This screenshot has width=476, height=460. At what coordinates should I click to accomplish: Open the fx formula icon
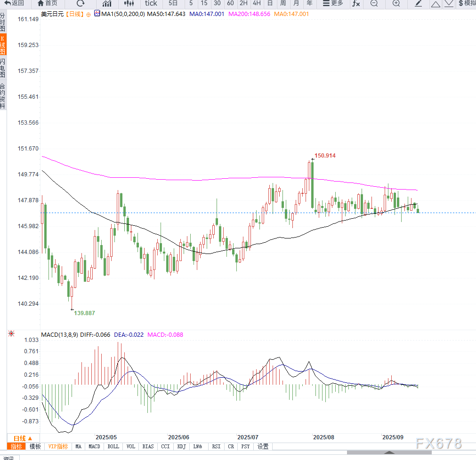[356, 3]
